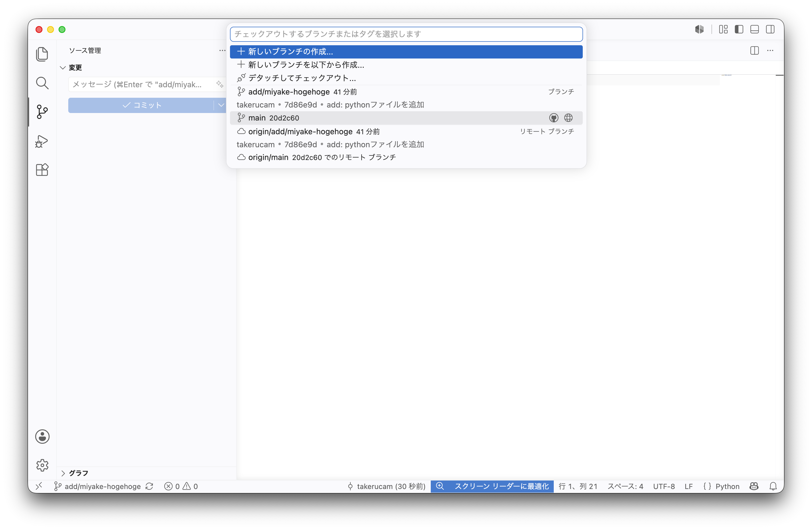Viewport: 812px width, 530px height.
Task: Open Source Control views and more actions
Action: [222, 50]
